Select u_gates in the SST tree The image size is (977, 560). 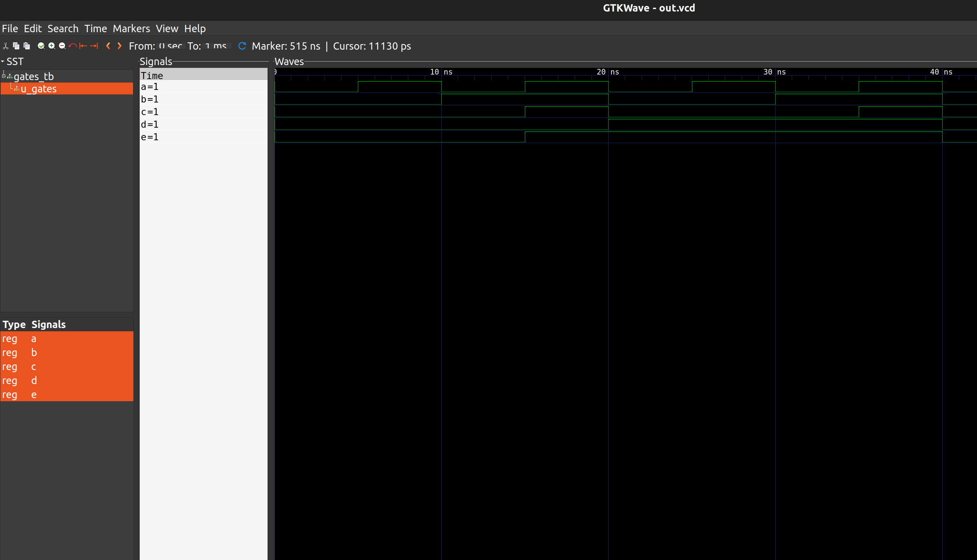[39, 89]
